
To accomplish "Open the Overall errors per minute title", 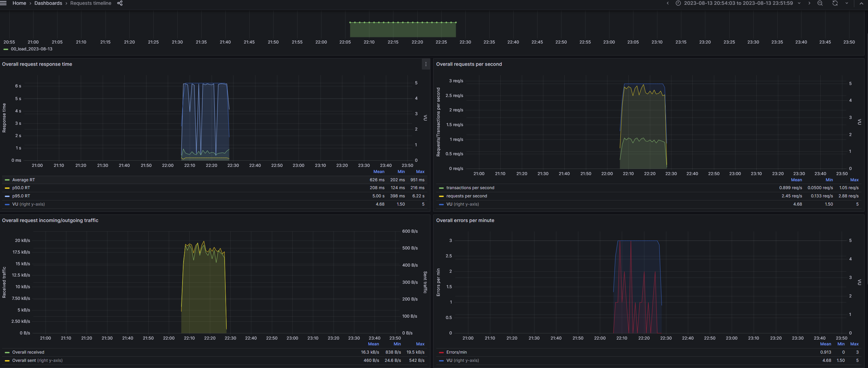I will 465,220.
